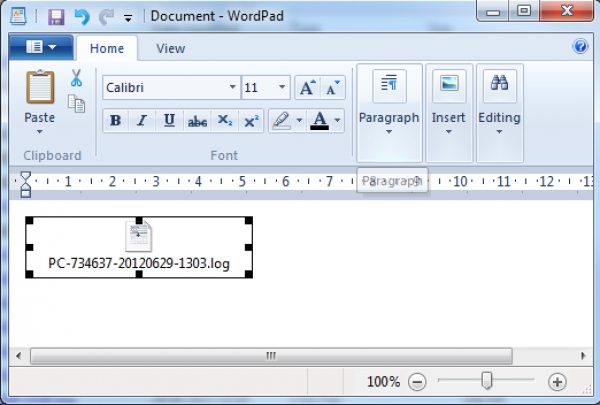
Task: Open the Paragraph group button
Action: tap(389, 113)
